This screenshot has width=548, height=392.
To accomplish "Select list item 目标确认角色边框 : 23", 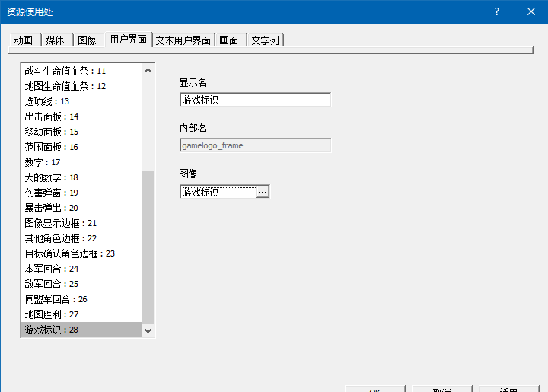I will (x=81, y=253).
